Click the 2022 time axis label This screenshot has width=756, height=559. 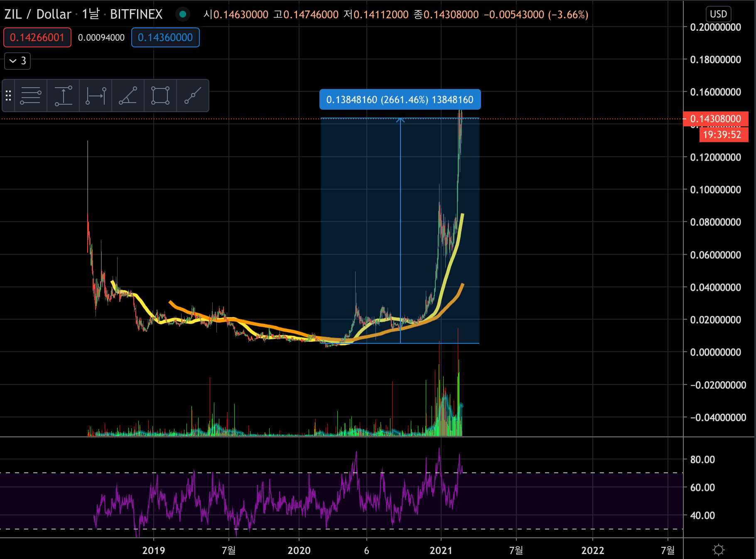point(593,550)
